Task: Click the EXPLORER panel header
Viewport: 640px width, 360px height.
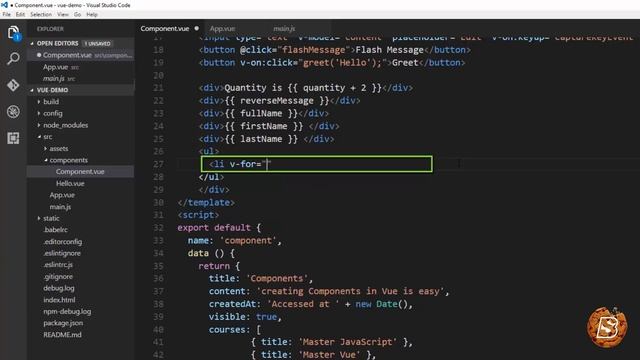Action: [x=50, y=29]
